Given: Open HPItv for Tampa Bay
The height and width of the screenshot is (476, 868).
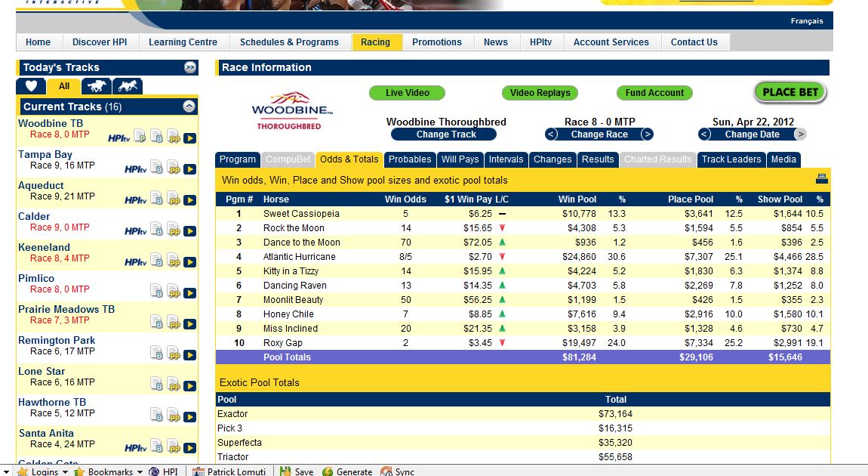Looking at the screenshot, I should coord(136,169).
